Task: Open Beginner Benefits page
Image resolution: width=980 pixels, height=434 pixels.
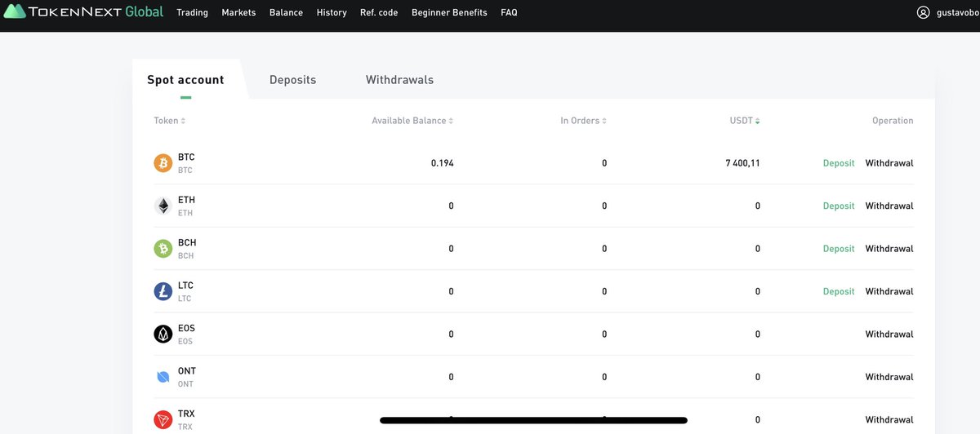Action: 449,12
